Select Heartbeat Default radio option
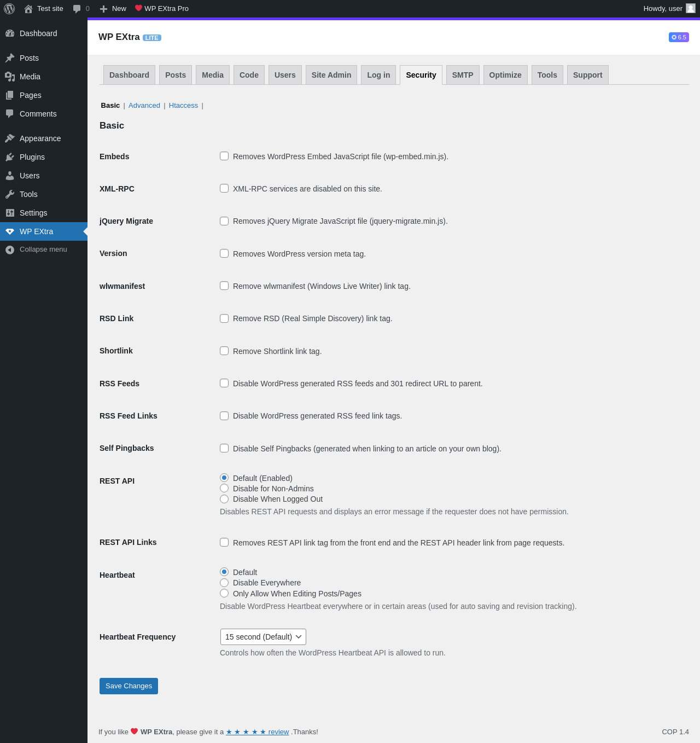700x743 pixels. pos(224,572)
